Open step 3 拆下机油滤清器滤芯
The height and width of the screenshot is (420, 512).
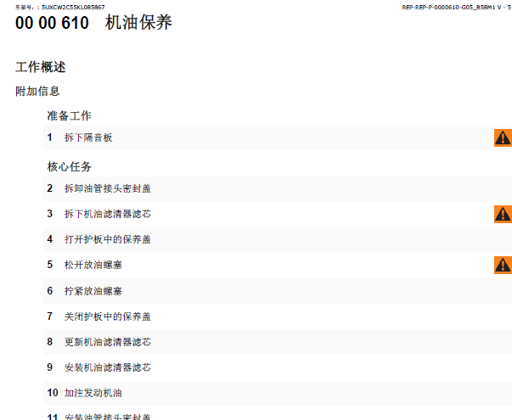[278, 214]
